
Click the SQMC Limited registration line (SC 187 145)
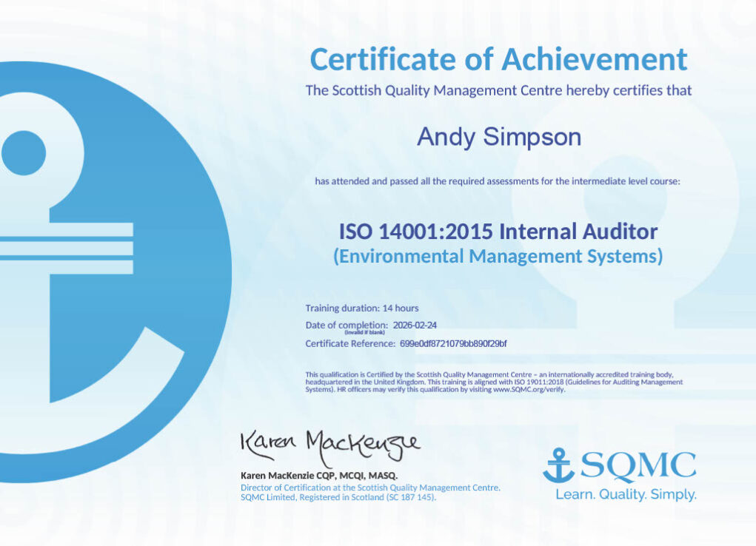[x=338, y=497]
